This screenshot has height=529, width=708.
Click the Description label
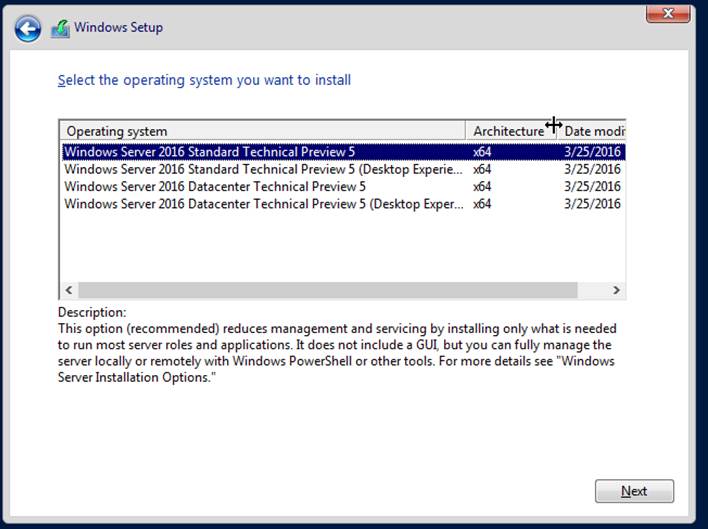(92, 312)
